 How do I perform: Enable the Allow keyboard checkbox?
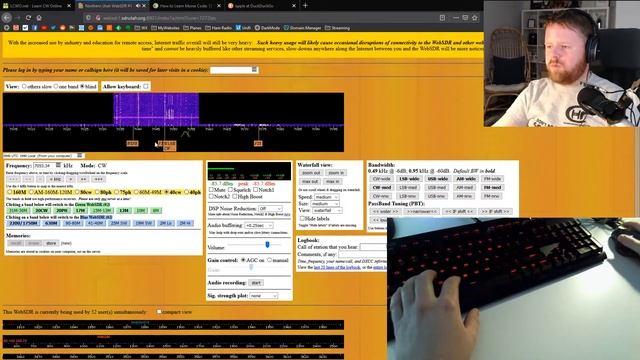[x=146, y=87]
